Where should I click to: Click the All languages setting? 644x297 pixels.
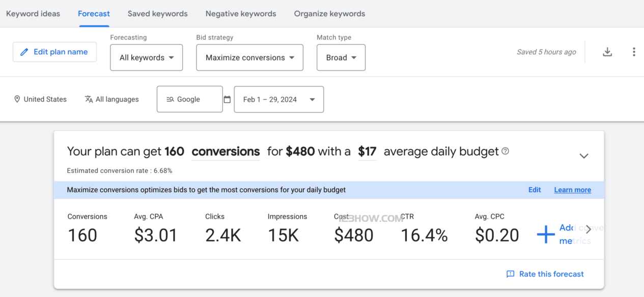111,99
